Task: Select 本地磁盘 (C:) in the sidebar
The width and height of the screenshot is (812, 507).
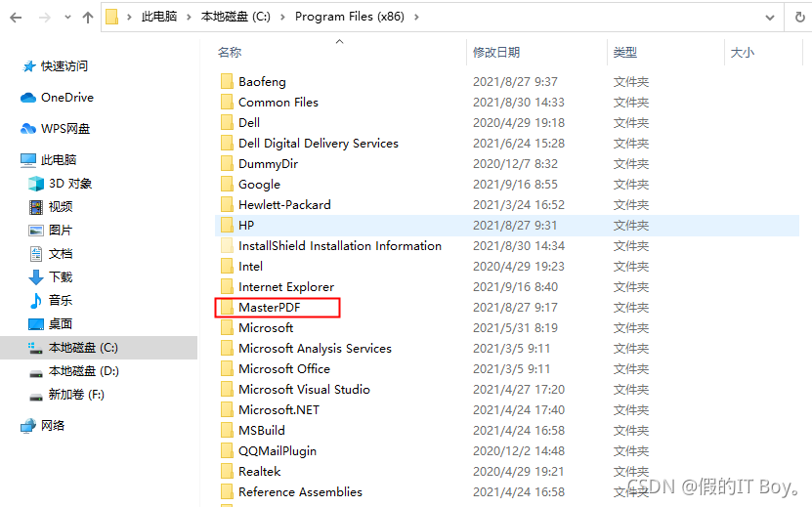Action: click(x=83, y=348)
